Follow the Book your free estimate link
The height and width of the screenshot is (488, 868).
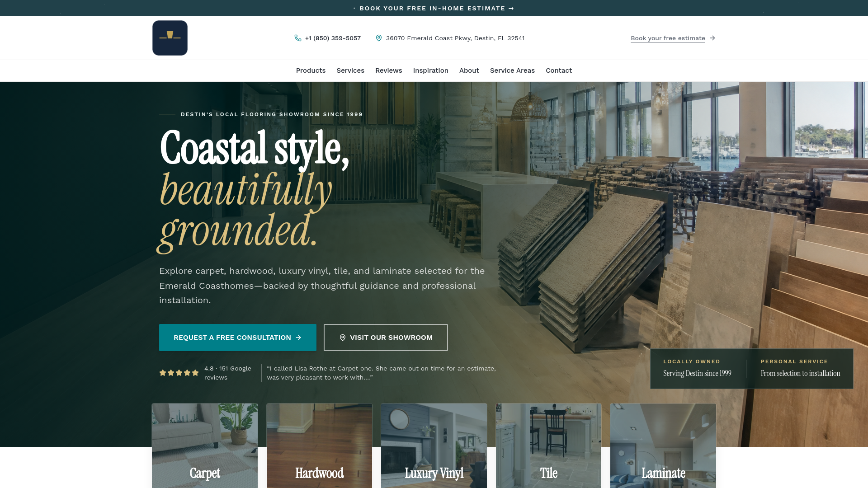click(668, 38)
